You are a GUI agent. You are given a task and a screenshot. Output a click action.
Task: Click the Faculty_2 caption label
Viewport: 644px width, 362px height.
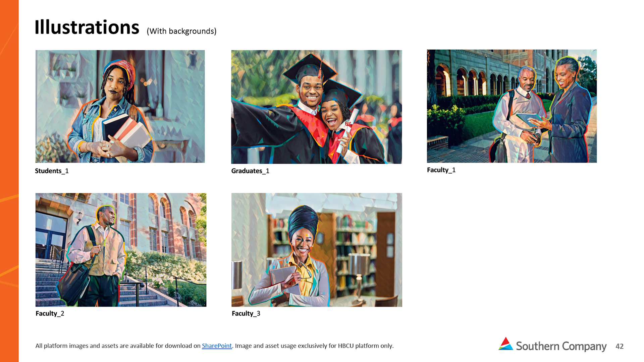[x=50, y=313]
